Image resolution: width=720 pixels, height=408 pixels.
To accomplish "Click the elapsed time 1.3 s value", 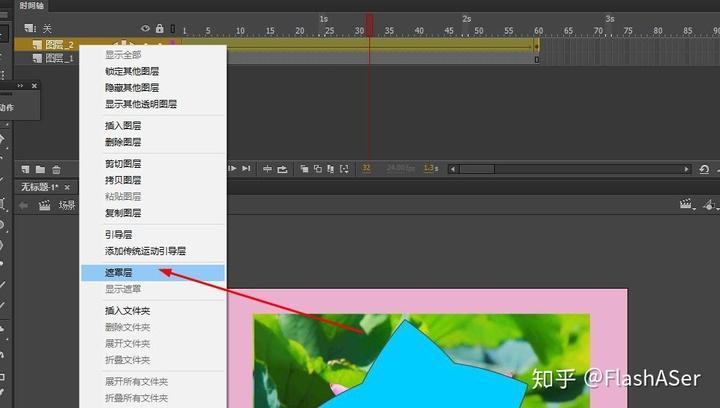I will pos(431,168).
